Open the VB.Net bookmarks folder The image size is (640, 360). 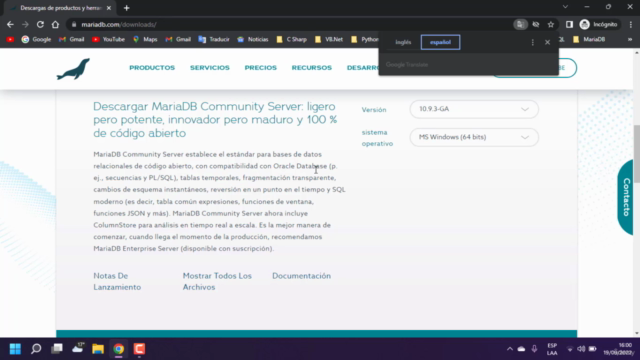(329, 39)
